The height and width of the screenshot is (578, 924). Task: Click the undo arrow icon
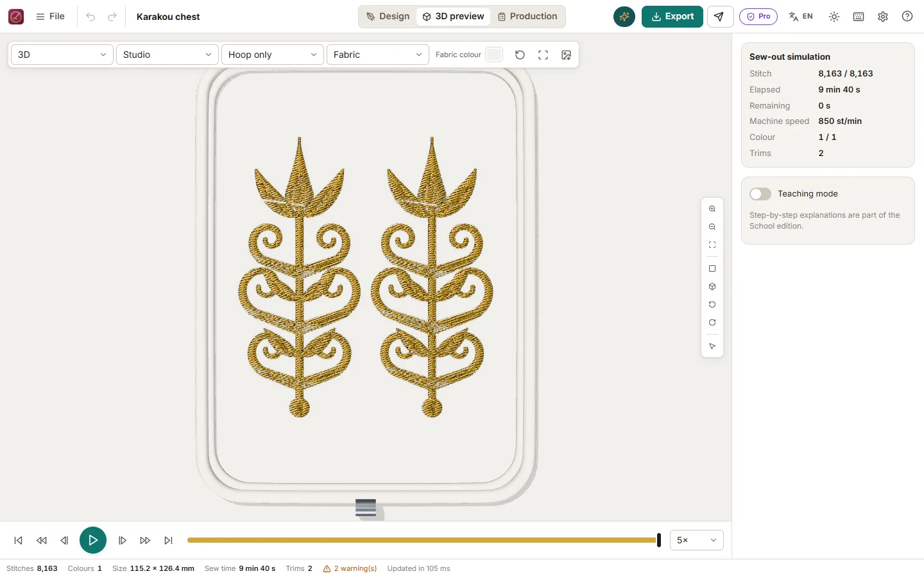(x=90, y=17)
